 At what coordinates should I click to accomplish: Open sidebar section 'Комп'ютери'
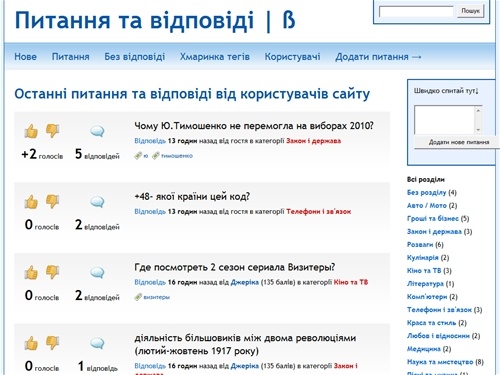427,296
